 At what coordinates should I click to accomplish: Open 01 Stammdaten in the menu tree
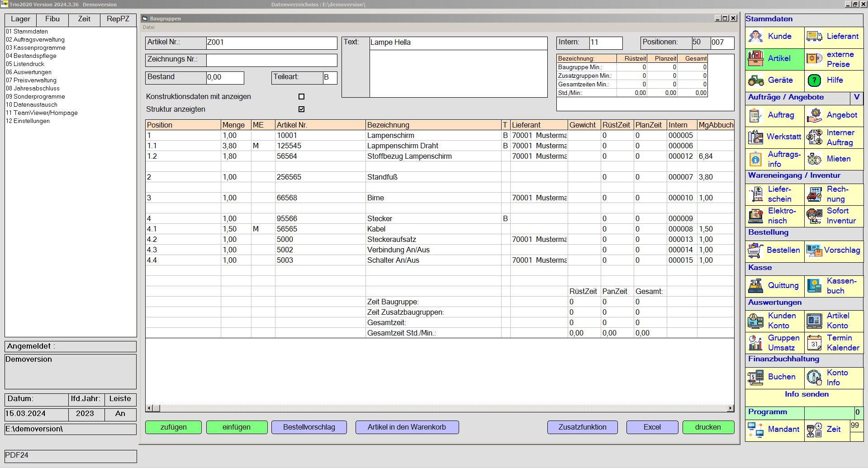pos(27,32)
